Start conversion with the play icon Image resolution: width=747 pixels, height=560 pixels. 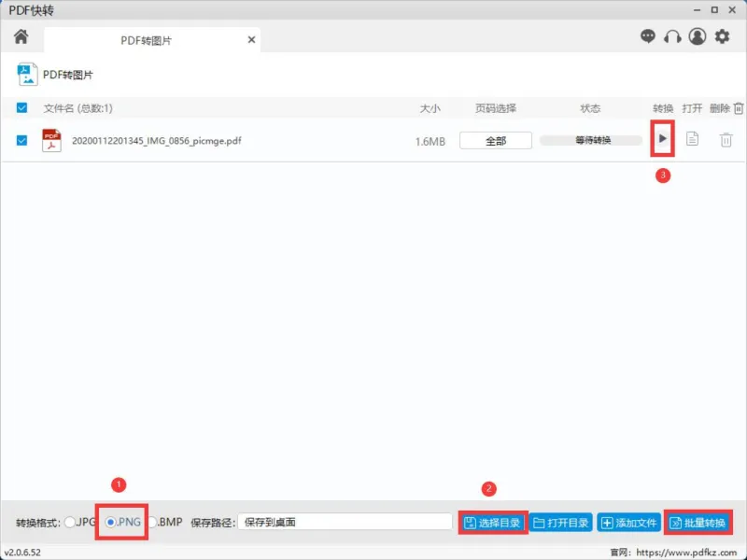[x=662, y=138]
